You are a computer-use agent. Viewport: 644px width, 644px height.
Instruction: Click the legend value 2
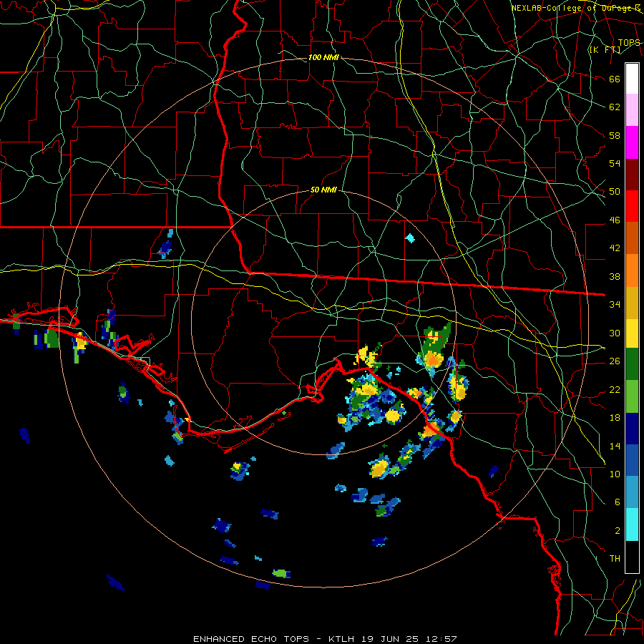coord(618,531)
